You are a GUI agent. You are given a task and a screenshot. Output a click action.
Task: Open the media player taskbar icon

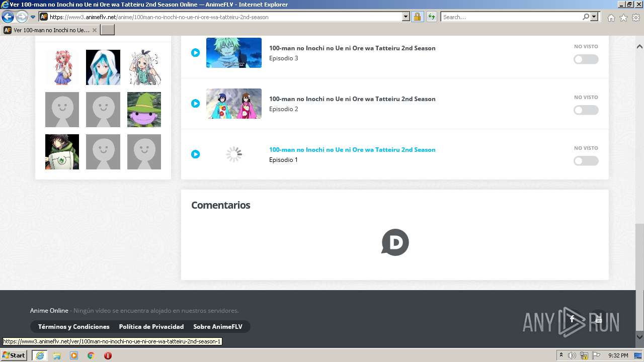[x=74, y=355]
